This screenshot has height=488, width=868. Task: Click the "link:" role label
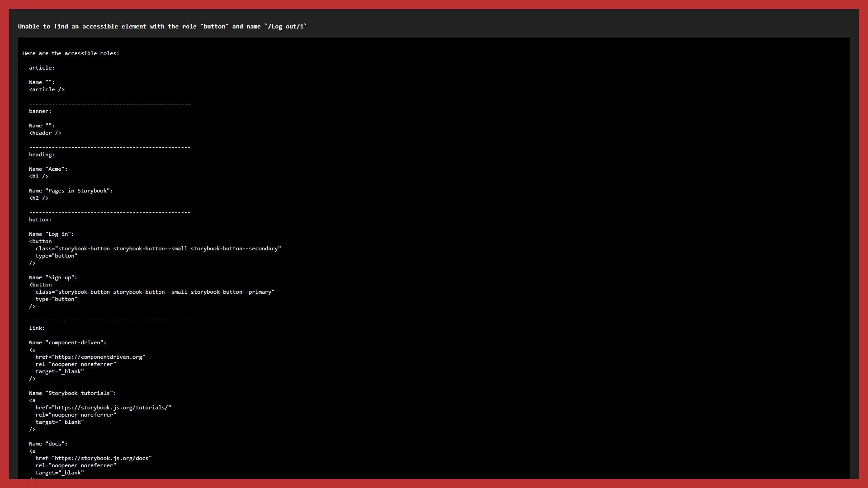coord(37,328)
